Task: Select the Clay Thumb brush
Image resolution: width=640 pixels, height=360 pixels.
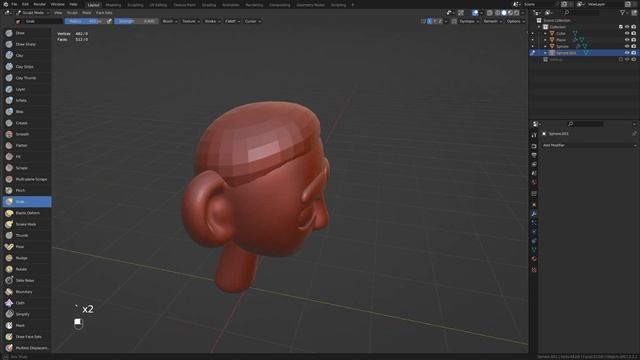Action: click(27, 78)
